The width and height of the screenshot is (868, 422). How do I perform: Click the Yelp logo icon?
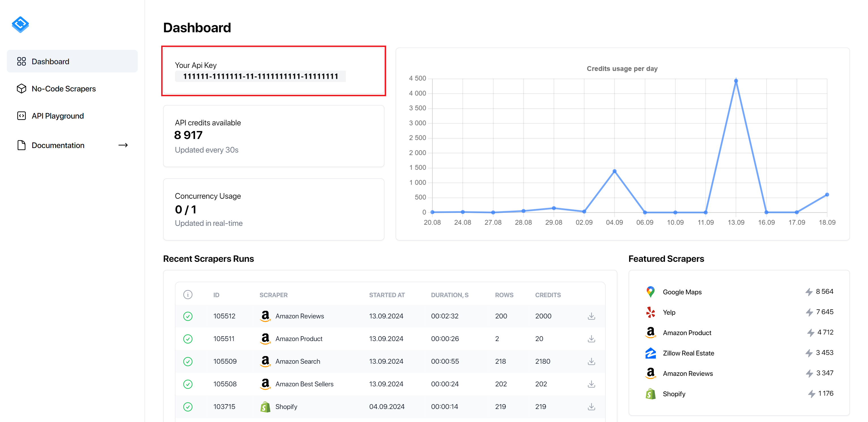[x=650, y=312]
